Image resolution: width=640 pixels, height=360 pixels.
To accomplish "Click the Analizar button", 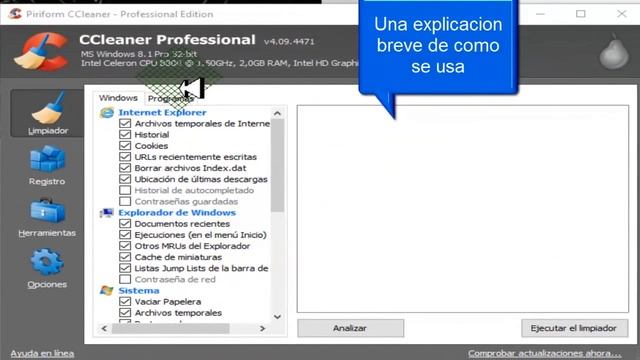I will (351, 328).
